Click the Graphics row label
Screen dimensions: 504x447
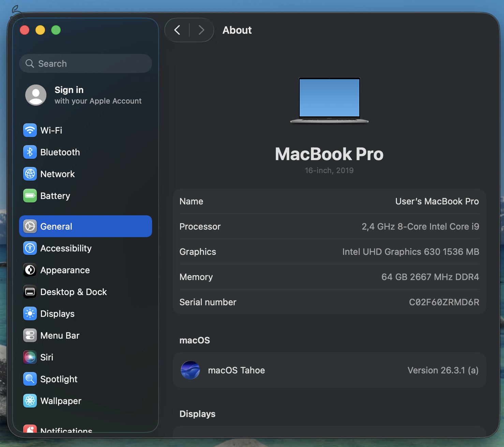[x=198, y=252]
